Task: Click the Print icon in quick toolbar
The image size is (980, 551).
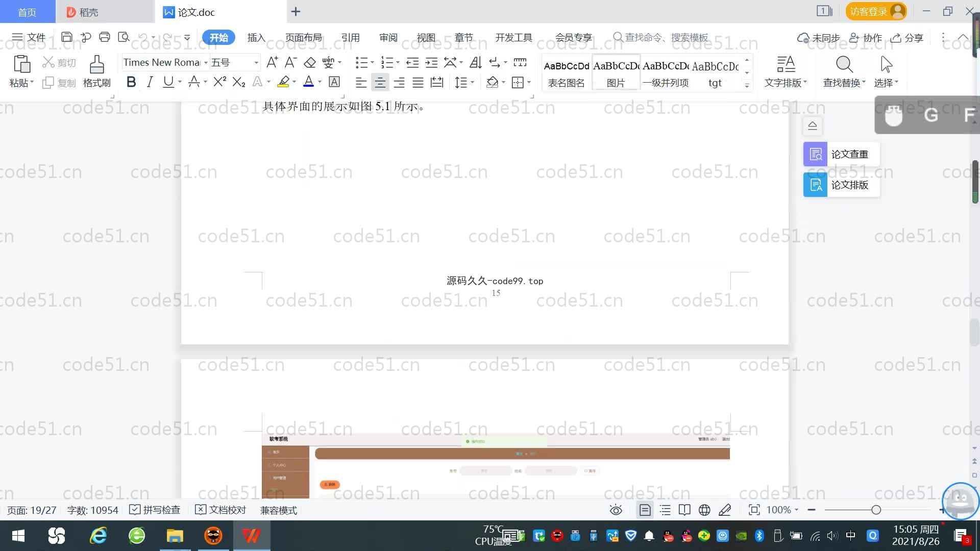Action: 105,37
